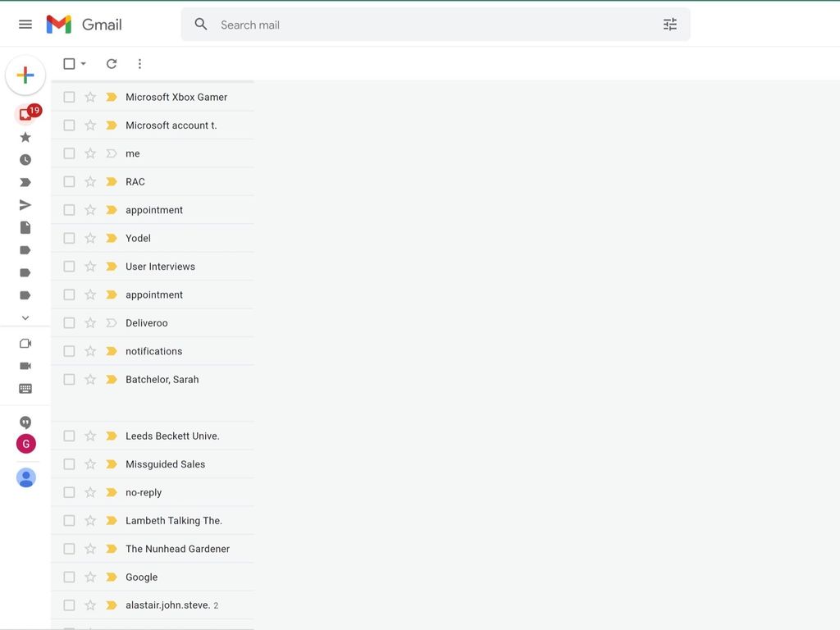Screen dimensions: 840x630
Task: Open the More options three-dot menu
Action: [x=139, y=64]
